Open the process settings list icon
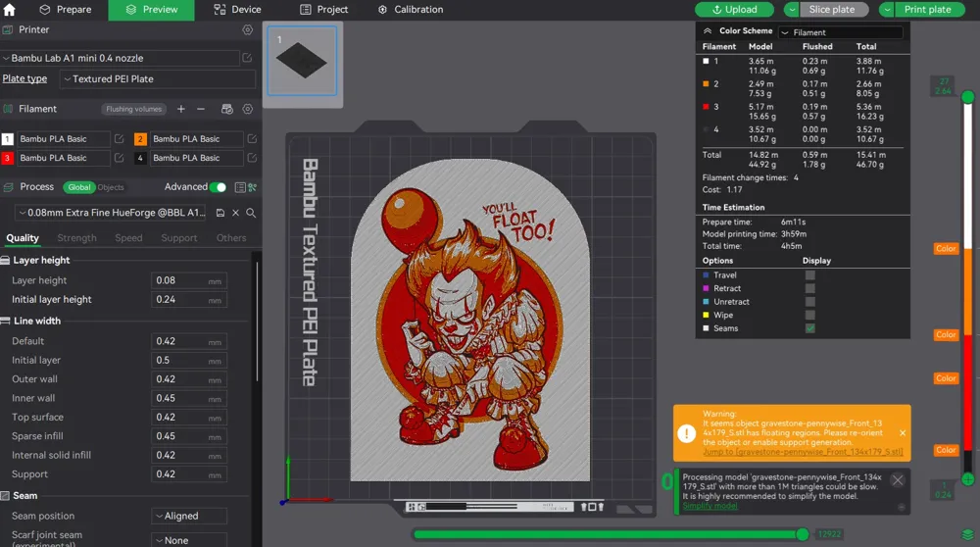980x547 pixels. click(x=239, y=187)
